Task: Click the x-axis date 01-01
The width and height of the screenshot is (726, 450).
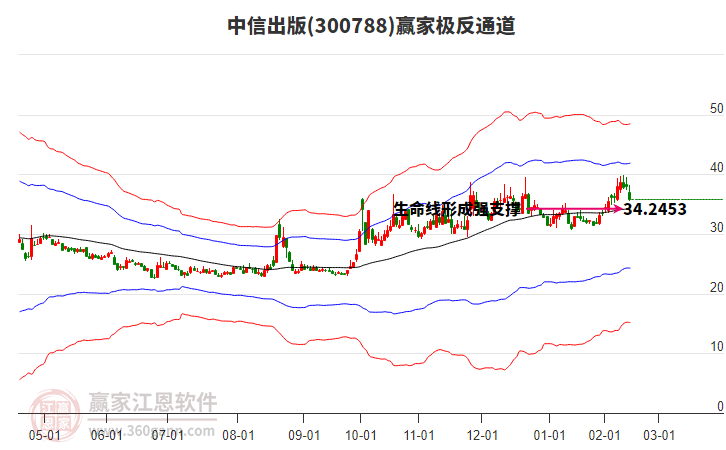Action: 550,436
